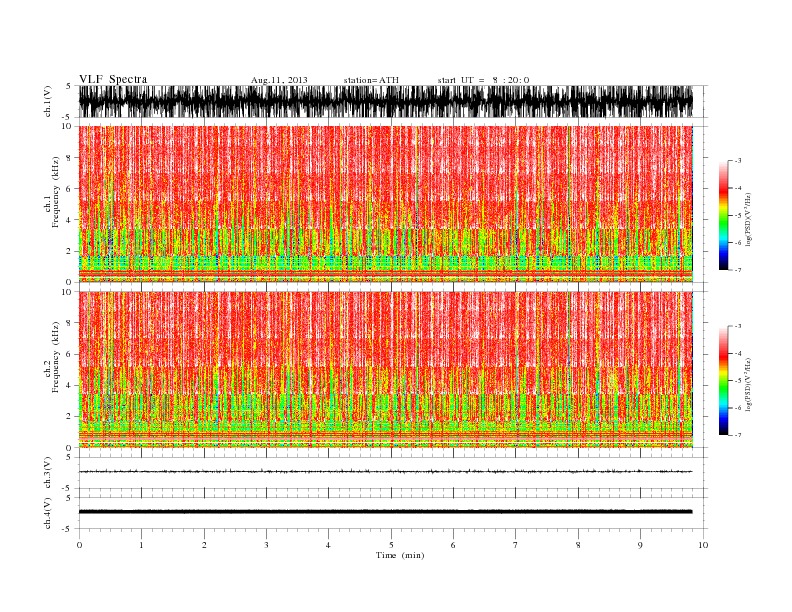Click the thick ch.4 voltage trace
The width and height of the screenshot is (792, 612).
[x=385, y=512]
